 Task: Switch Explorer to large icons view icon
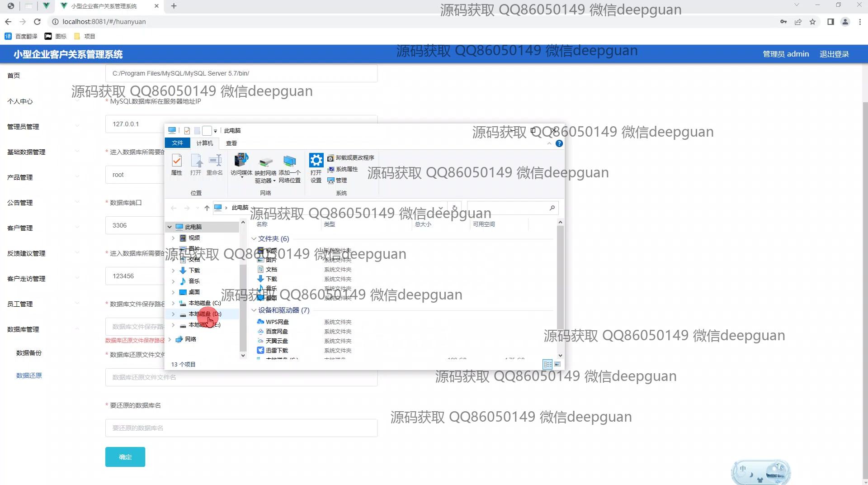[557, 364]
